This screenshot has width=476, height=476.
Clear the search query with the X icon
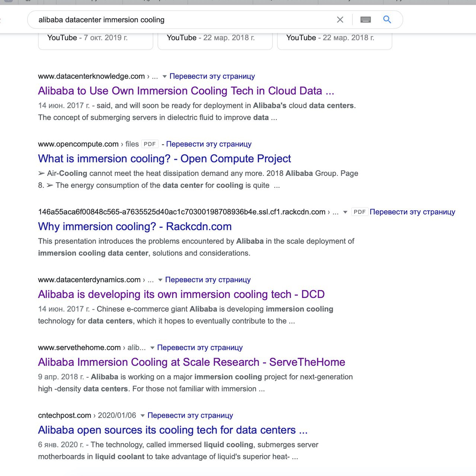(x=340, y=20)
